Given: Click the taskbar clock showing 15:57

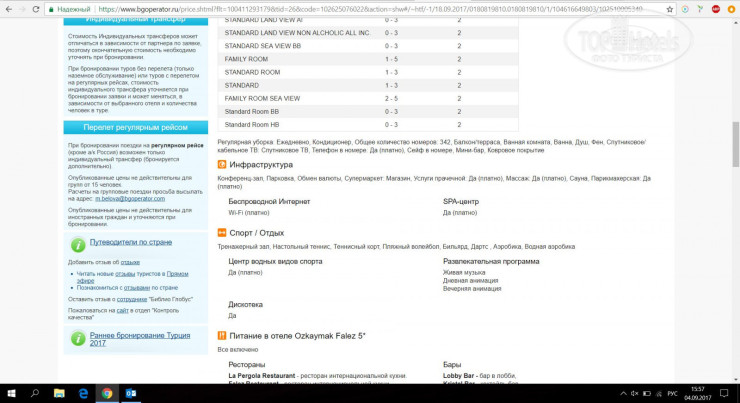Looking at the screenshot, I should tap(700, 392).
